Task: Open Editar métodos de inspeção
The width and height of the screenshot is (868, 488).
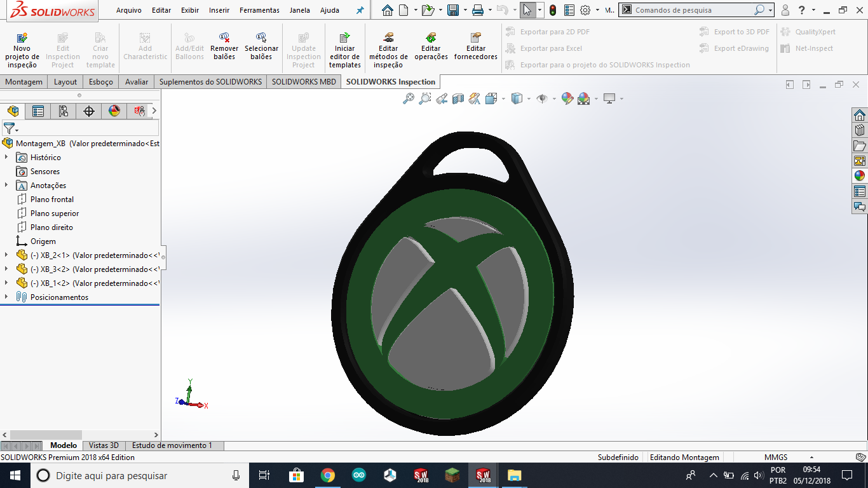Action: coord(388,50)
